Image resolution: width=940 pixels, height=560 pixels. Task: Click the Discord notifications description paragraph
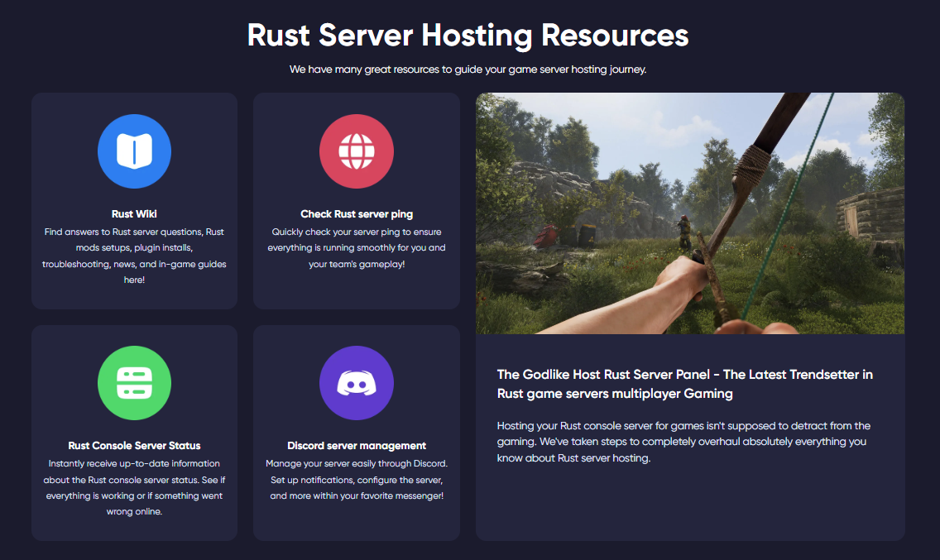click(356, 479)
